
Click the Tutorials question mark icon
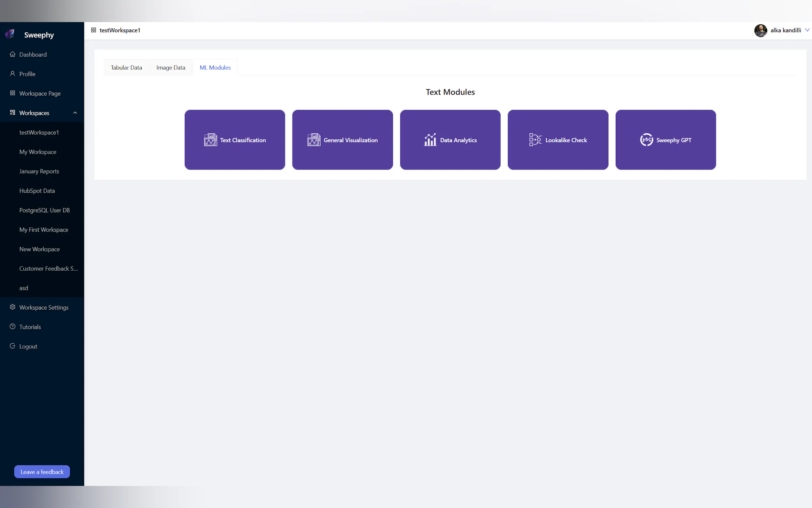coord(12,327)
